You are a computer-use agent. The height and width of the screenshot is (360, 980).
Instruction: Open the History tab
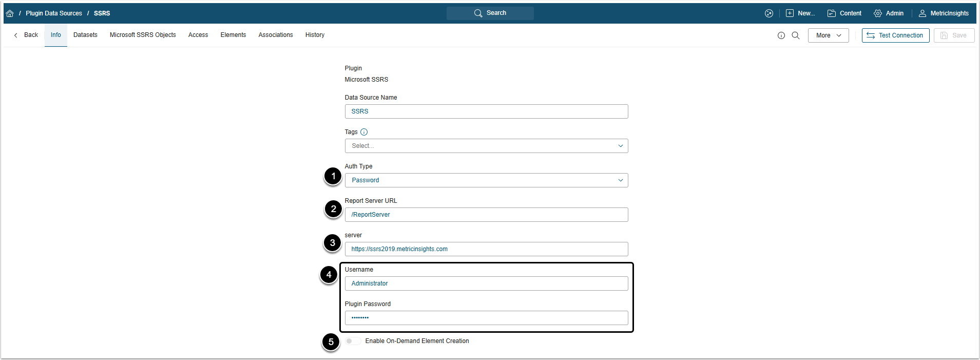[315, 35]
